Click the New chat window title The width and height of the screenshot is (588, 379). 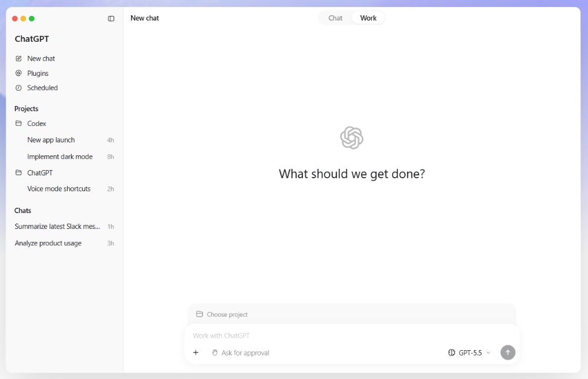tap(145, 18)
